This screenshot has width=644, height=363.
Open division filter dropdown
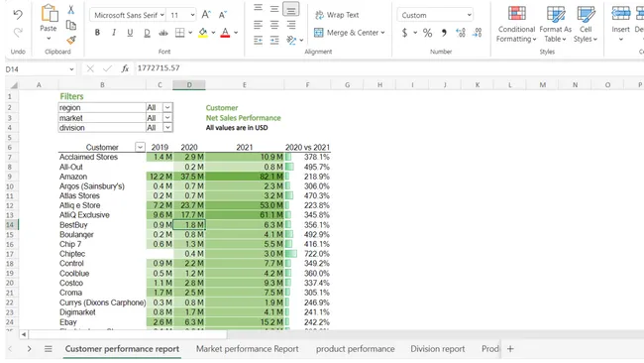coord(167,127)
